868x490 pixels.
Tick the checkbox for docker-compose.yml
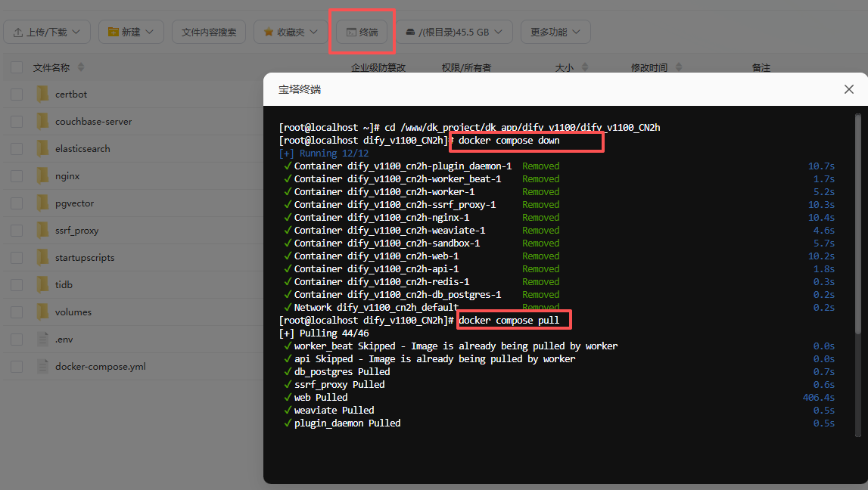(x=17, y=367)
